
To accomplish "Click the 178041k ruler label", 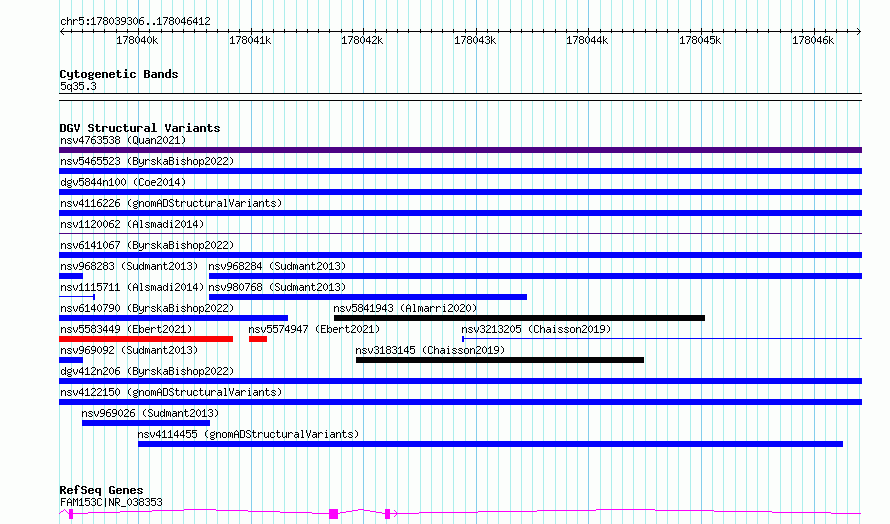I will pyautogui.click(x=250, y=40).
